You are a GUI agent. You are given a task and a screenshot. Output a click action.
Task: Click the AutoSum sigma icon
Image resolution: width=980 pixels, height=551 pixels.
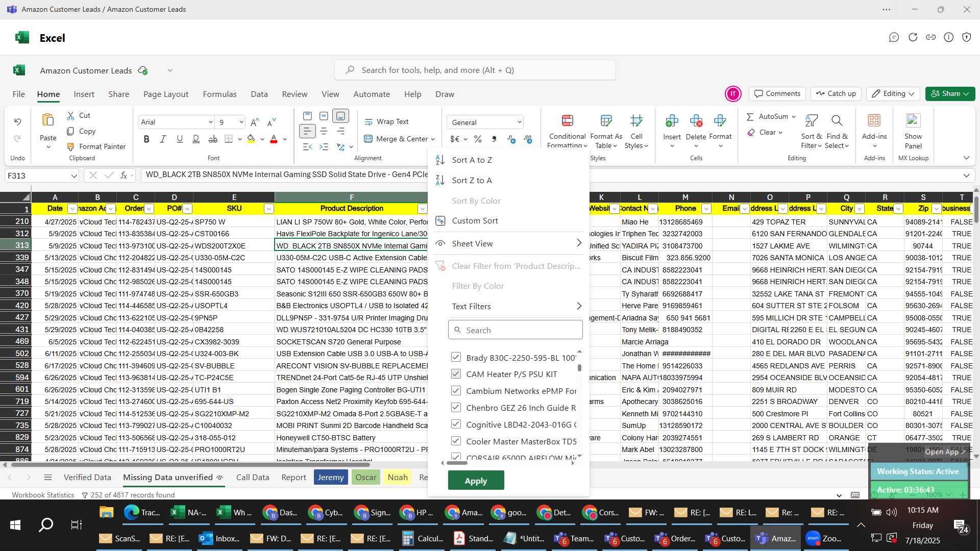click(750, 117)
